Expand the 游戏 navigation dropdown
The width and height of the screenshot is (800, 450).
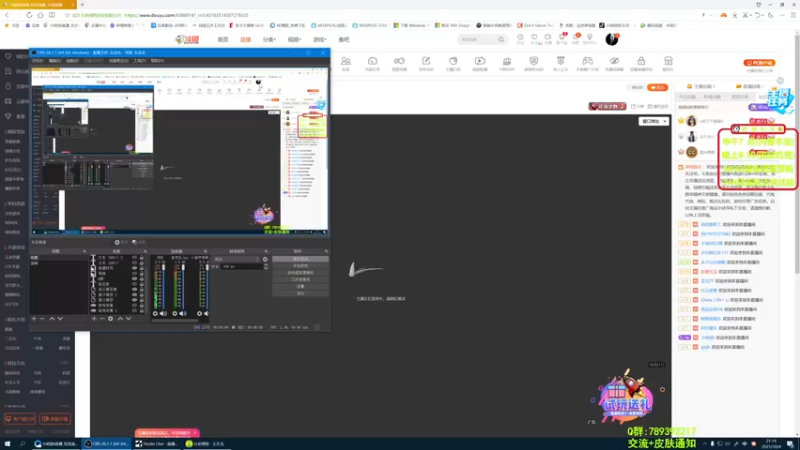pos(319,39)
